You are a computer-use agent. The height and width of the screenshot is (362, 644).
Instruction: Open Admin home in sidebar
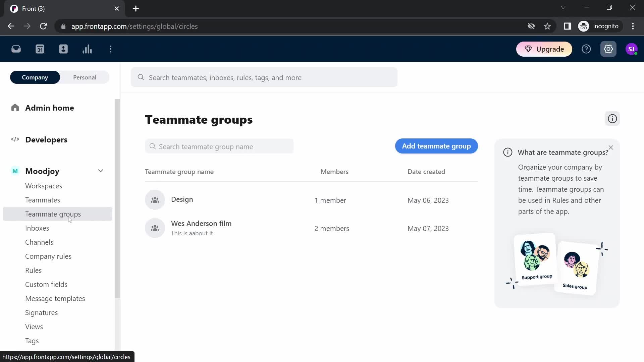50,108
